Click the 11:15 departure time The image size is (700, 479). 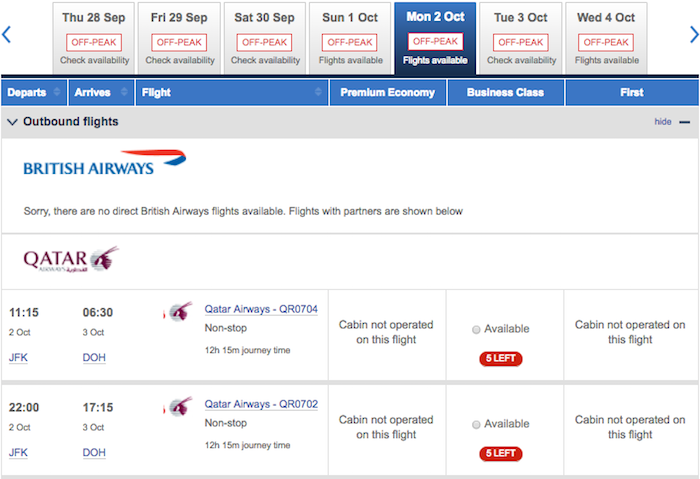click(24, 312)
